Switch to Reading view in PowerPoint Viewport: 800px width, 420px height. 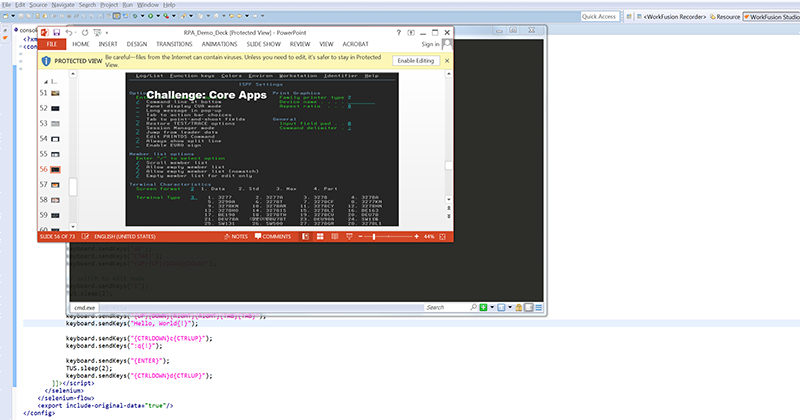click(335, 236)
